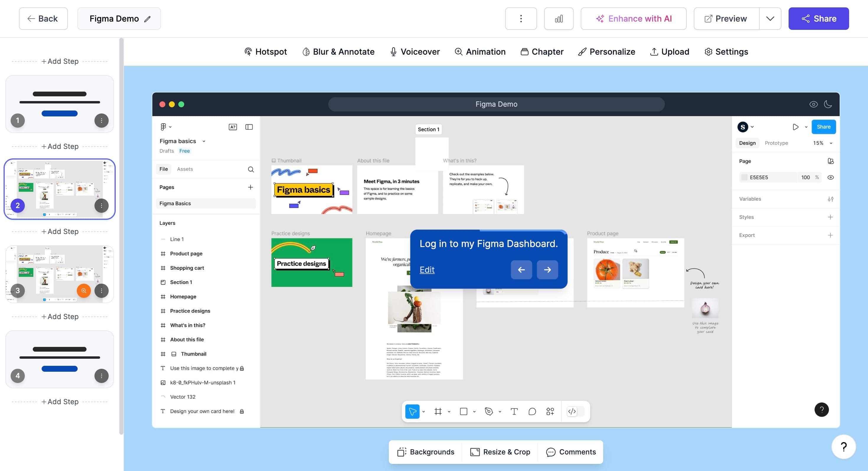Switch to the Prototype tab

[x=776, y=143]
